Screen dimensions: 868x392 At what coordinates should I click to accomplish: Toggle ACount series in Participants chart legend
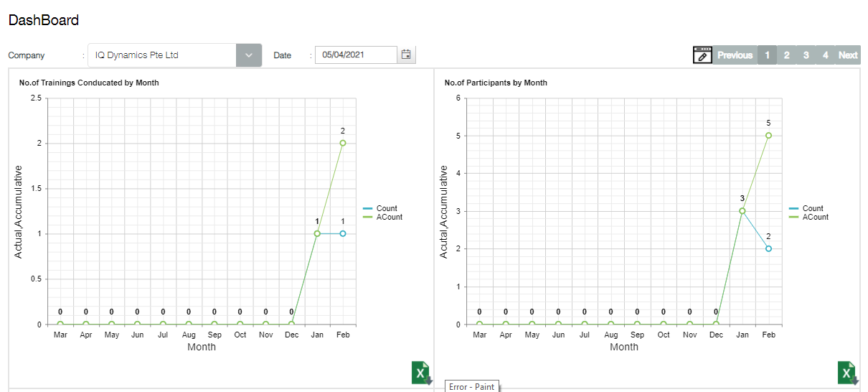[809, 217]
